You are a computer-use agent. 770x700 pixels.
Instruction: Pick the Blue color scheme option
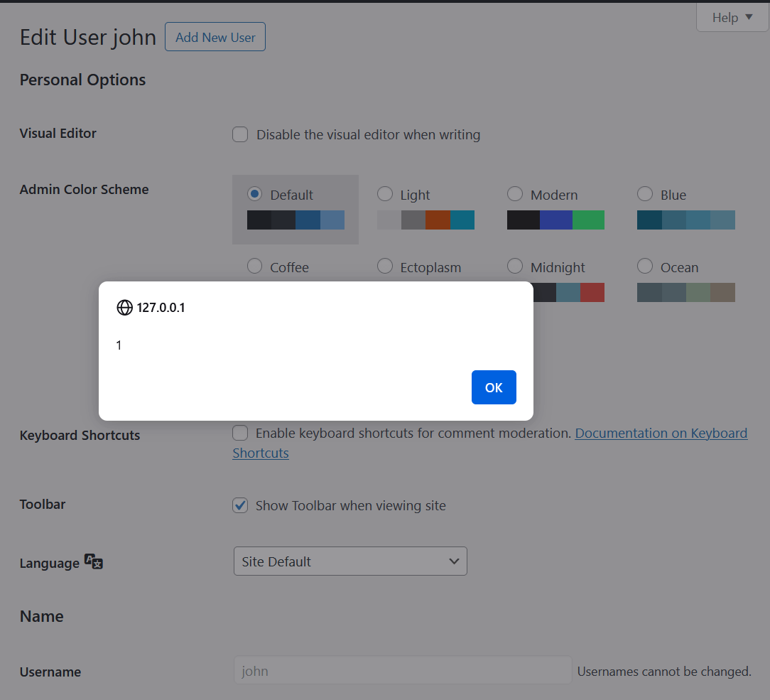pyautogui.click(x=645, y=194)
